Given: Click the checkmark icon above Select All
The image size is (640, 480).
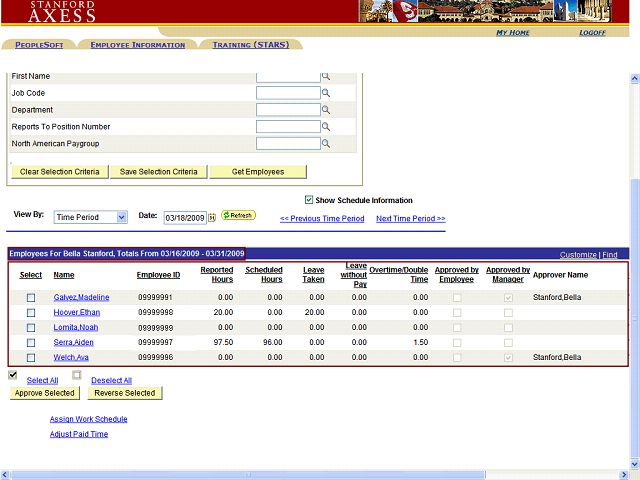Looking at the screenshot, I should click(13, 375).
